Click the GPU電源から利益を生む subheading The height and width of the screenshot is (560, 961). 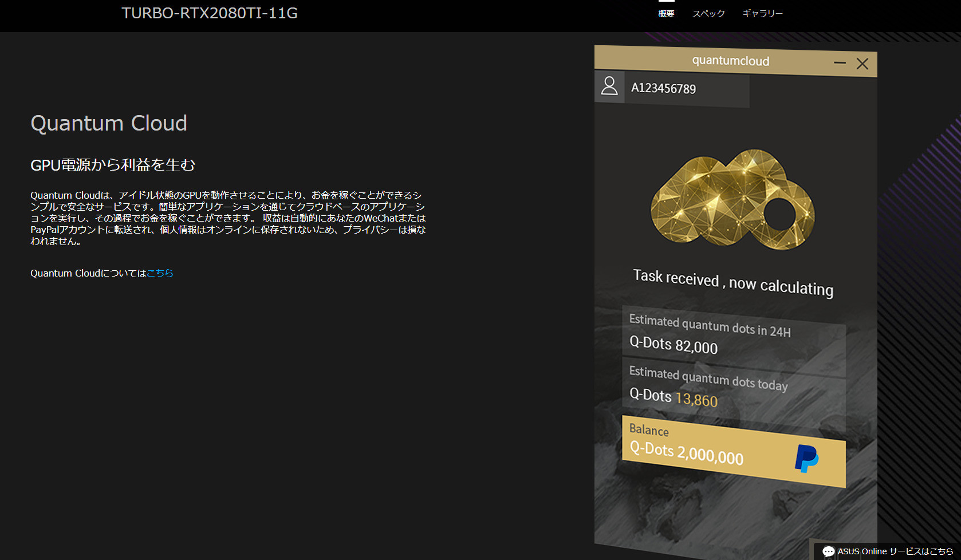(x=113, y=165)
